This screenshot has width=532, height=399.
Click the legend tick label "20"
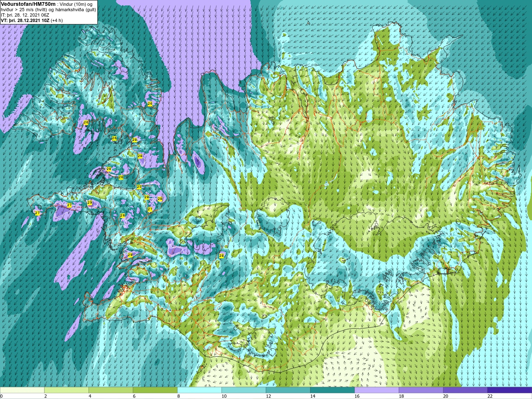pos(446,397)
